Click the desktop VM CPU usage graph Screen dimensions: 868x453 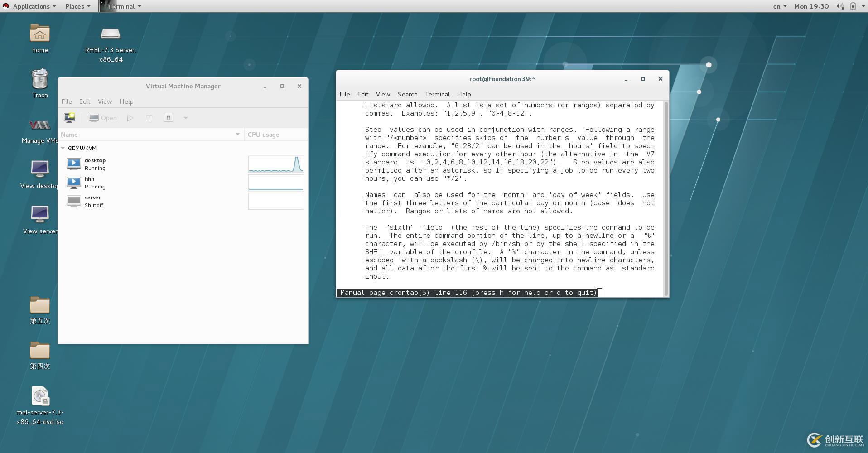click(x=276, y=164)
